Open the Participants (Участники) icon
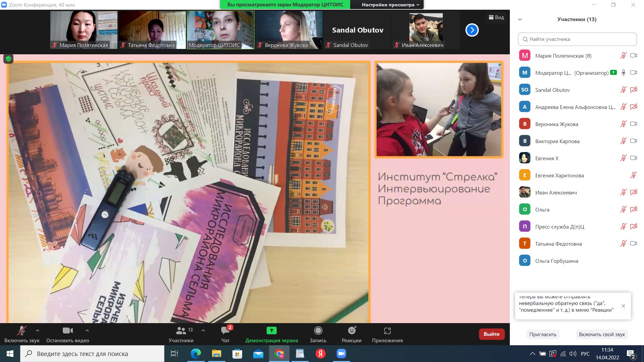 point(181,331)
